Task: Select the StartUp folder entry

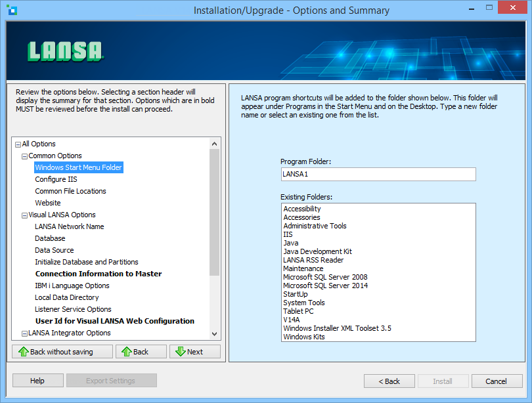Action: 296,294
